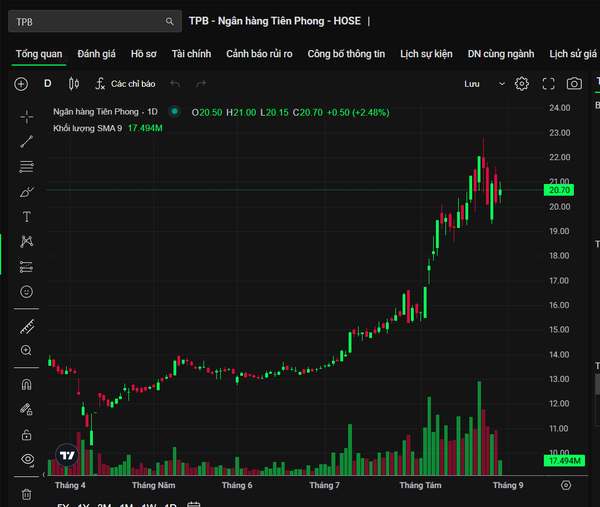Click the 13.00 price axis label
Screen dimensions: 600x507
[559, 379]
